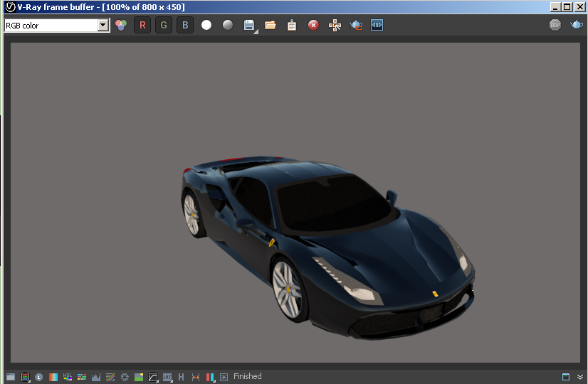Clear the image with red X icon
Screen dimensions: 588x384
(313, 25)
